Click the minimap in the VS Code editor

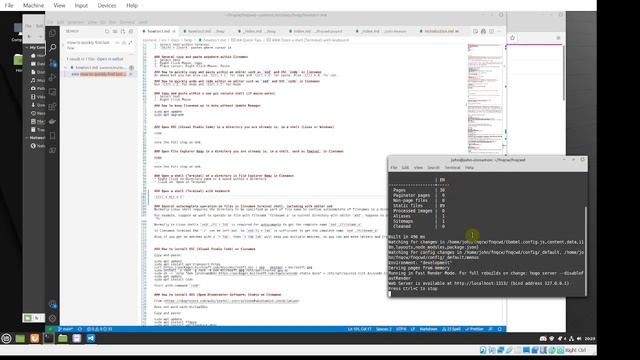[x=484, y=98]
